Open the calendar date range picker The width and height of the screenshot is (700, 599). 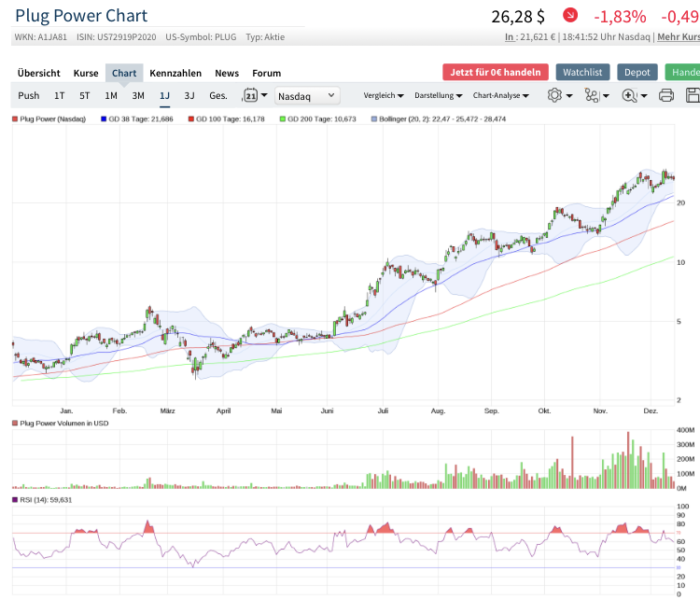coord(255,95)
